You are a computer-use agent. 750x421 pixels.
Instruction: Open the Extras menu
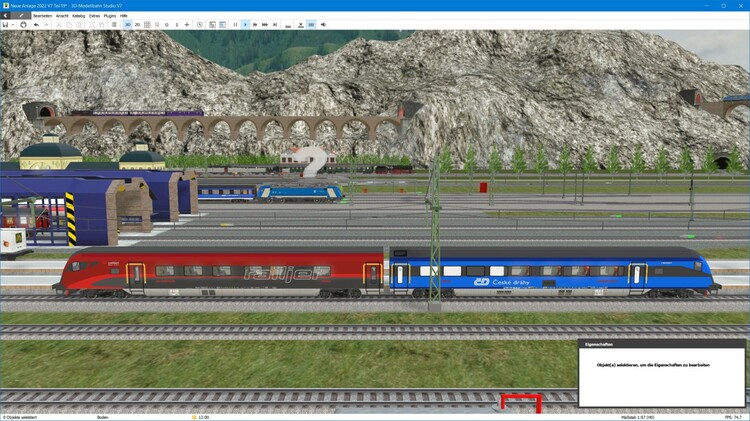(x=94, y=16)
